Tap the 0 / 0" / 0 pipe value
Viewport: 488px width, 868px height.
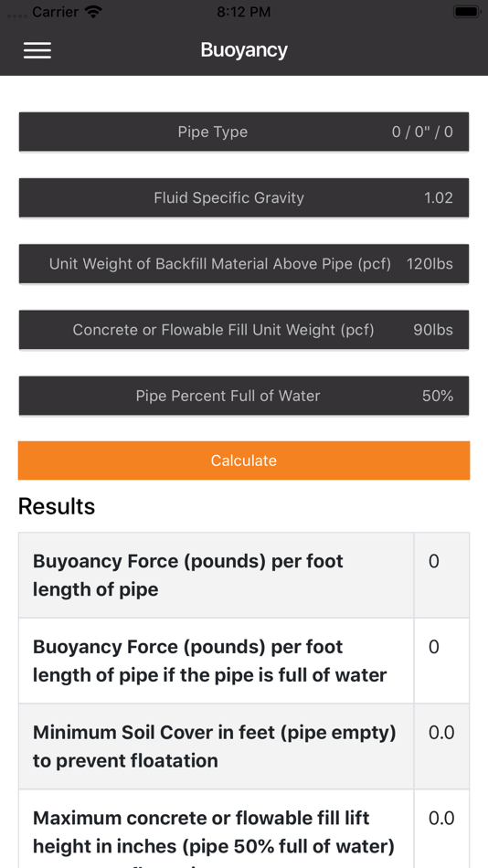pyautogui.click(x=422, y=132)
